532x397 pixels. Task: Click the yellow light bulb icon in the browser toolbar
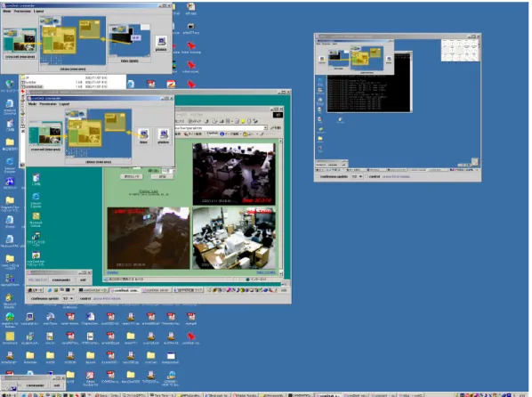[243, 121]
